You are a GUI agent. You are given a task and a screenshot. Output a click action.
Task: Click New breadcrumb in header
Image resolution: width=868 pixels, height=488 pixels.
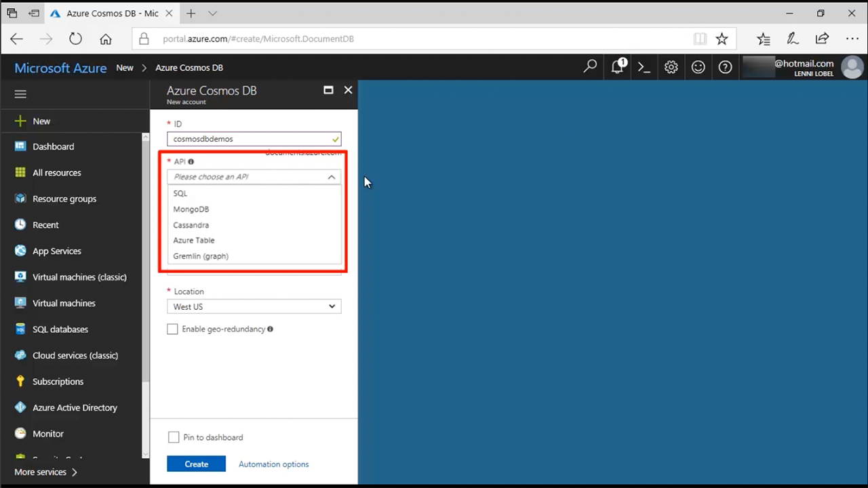(125, 68)
